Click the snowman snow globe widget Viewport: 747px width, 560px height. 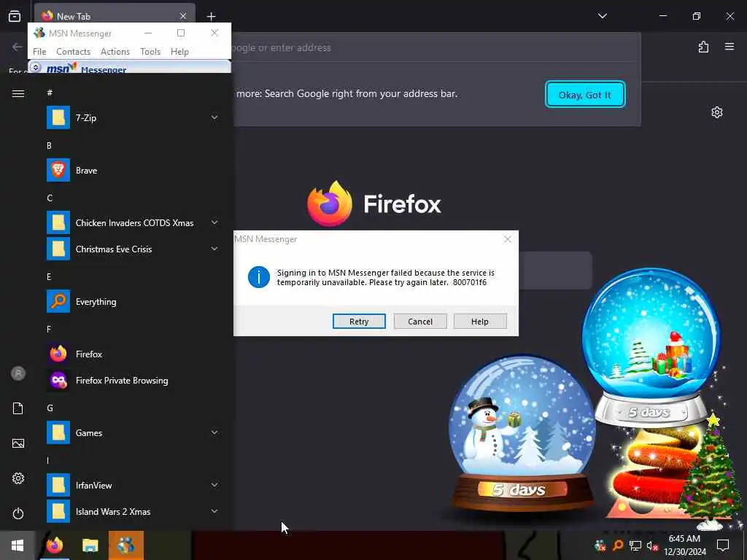click(x=522, y=433)
